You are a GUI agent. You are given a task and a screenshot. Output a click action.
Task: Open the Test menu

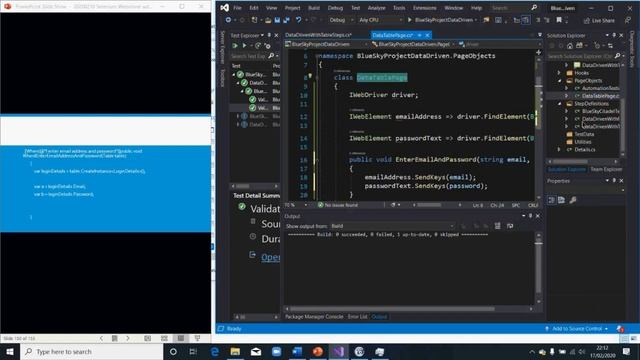356,8
